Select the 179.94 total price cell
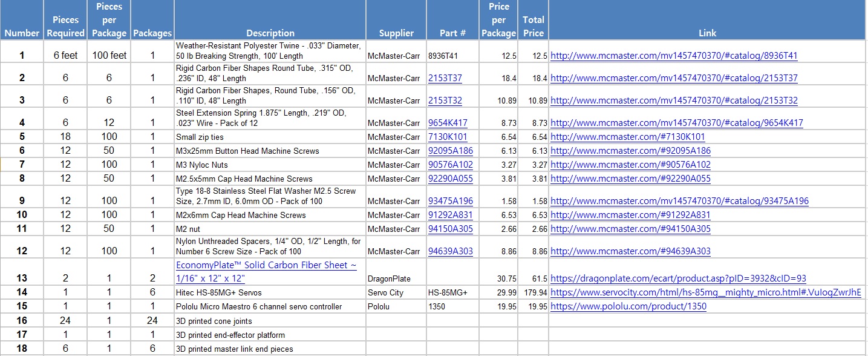The height and width of the screenshot is (356, 868). [533, 292]
